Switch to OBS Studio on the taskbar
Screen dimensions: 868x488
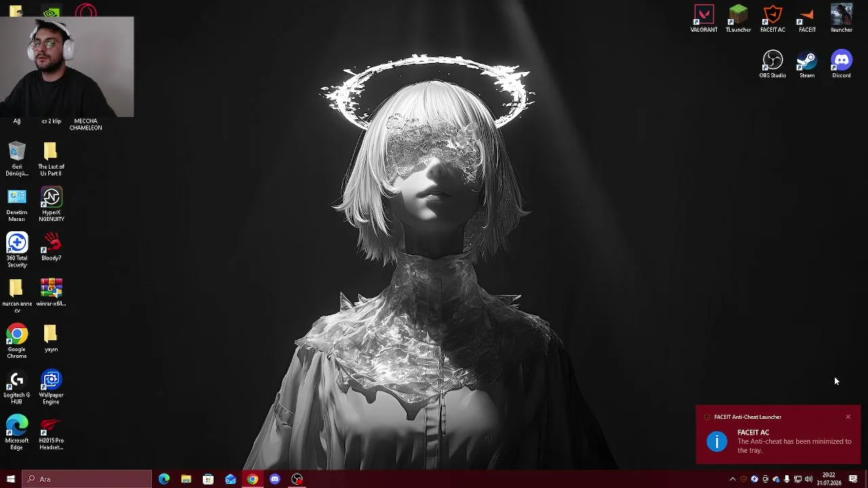coord(297,479)
